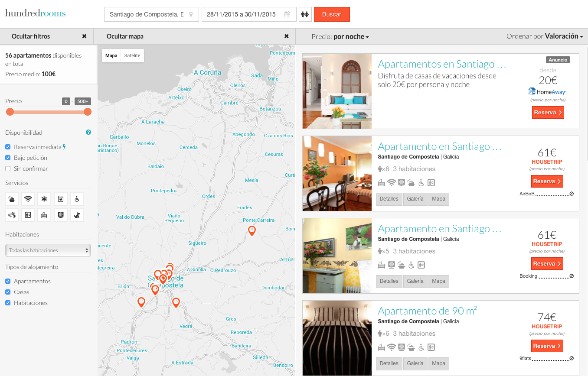Screen dimensions: 588x376
Task: Uncheck Apartamentos accommodation type
Action: (8, 281)
